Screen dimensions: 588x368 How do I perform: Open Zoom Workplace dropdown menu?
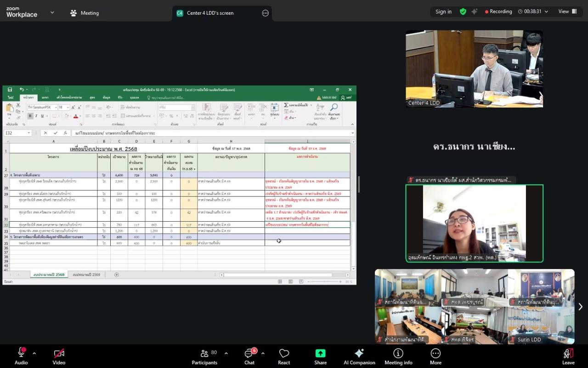52,12
